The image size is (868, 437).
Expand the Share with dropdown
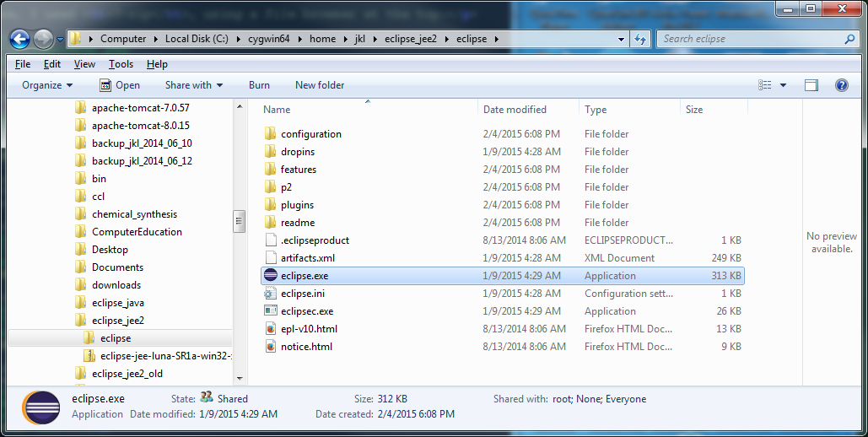coord(193,85)
